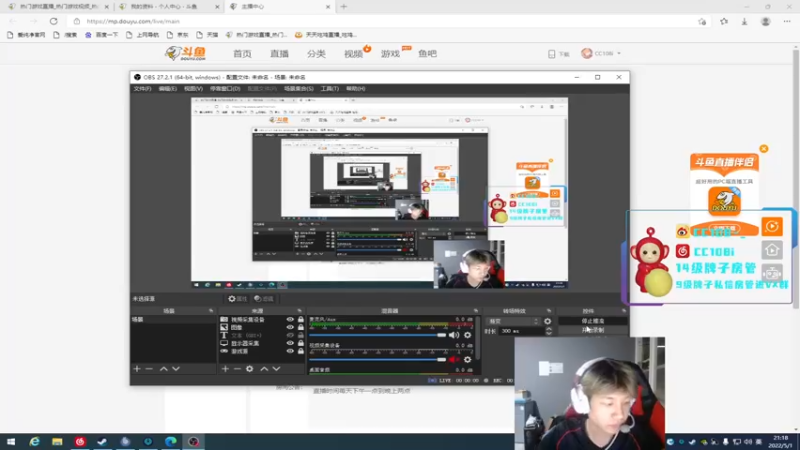
Task: Move the scene up in the Scenes panel
Action: click(164, 368)
